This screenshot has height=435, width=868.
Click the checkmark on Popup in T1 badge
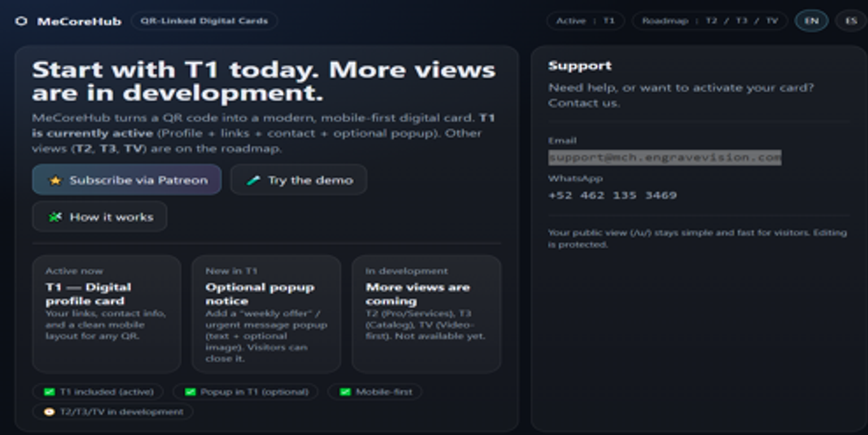tap(190, 392)
